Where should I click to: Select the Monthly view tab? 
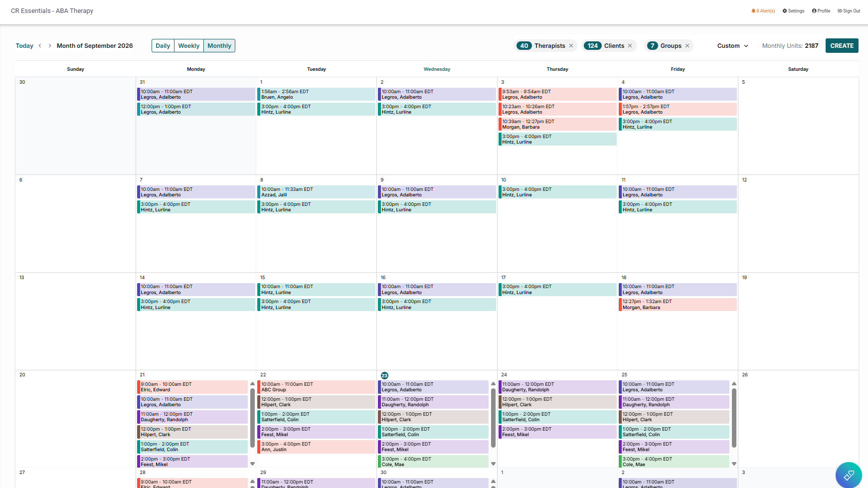click(x=219, y=46)
